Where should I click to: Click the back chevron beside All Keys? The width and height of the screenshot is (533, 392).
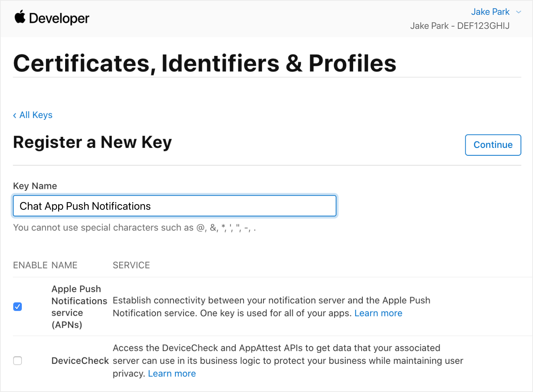coord(15,115)
